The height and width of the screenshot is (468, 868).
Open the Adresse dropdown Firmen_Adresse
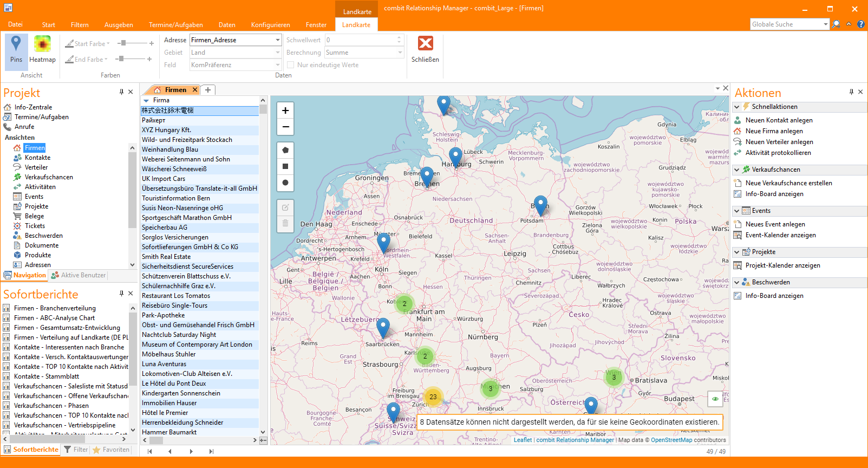coord(277,40)
